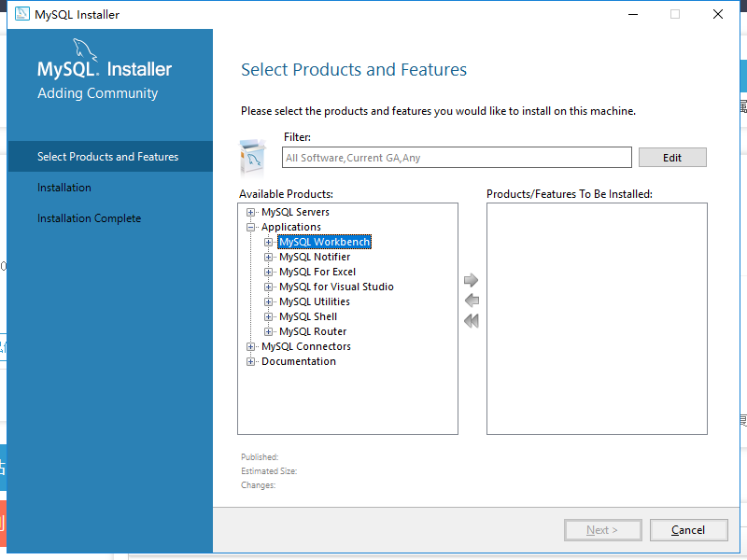Click the MySQL dolphin logo in sidebar
Image resolution: width=747 pixels, height=560 pixels.
pyautogui.click(x=85, y=50)
